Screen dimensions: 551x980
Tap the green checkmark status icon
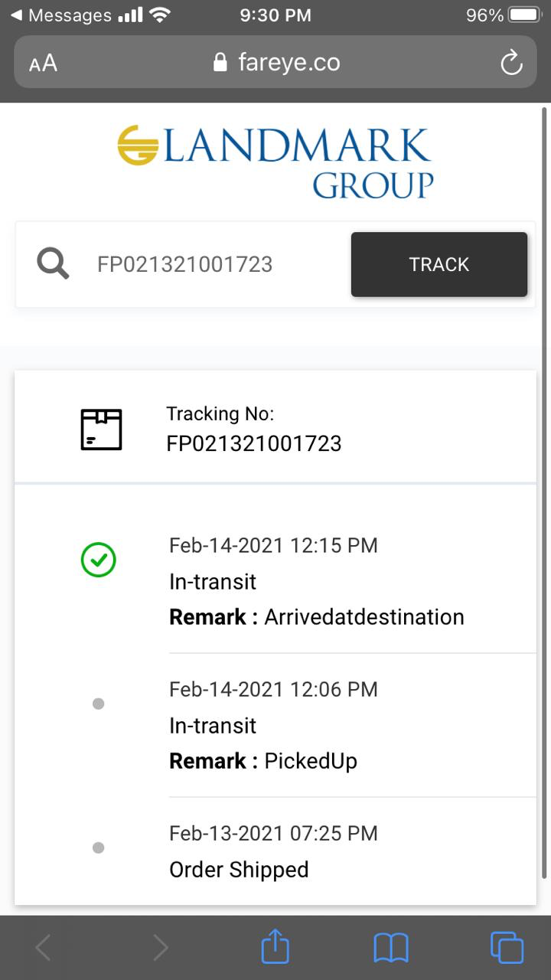click(x=99, y=560)
